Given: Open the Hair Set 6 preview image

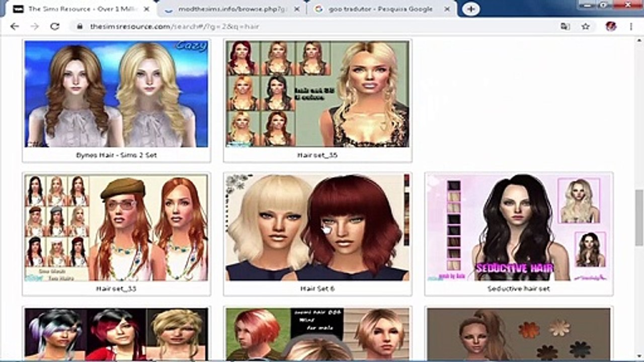Looking at the screenshot, I should tap(317, 227).
